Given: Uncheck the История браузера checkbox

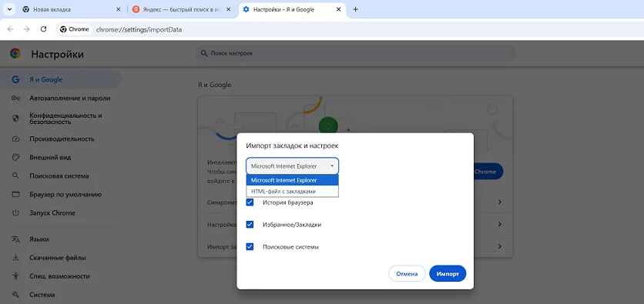Looking at the screenshot, I should click(250, 202).
